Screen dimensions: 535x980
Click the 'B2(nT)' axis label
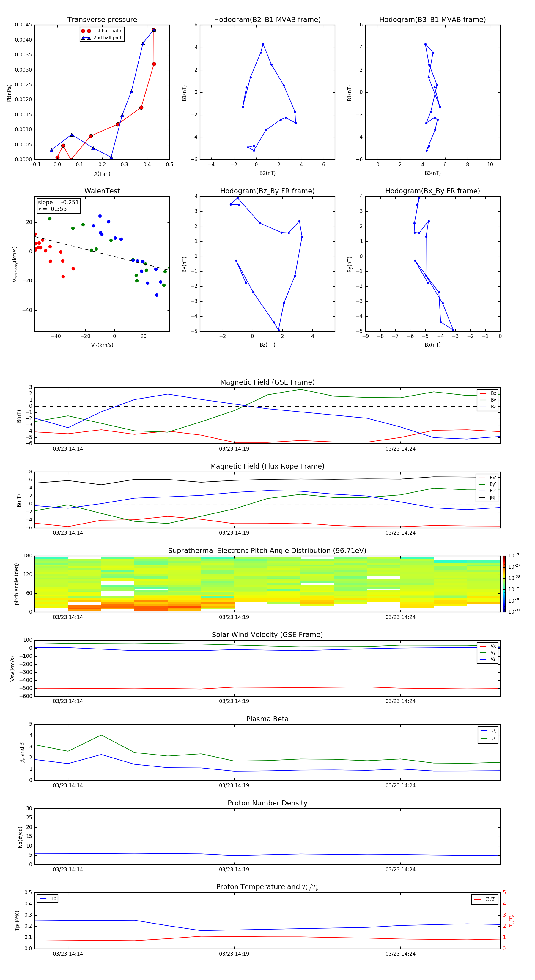pyautogui.click(x=267, y=173)
